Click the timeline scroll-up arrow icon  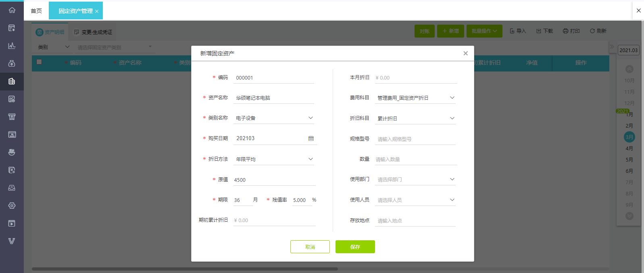tap(629, 69)
